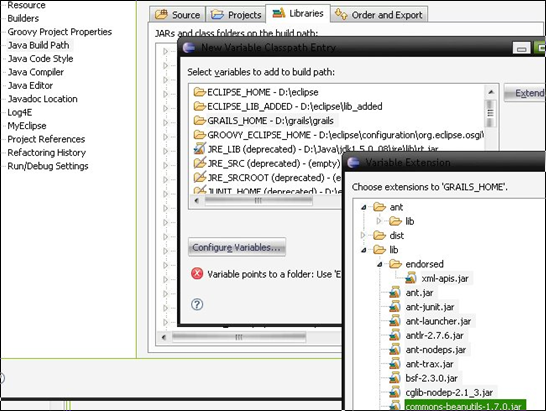Click the ant folder icon
Screen dimensions: 546x411
(380, 207)
